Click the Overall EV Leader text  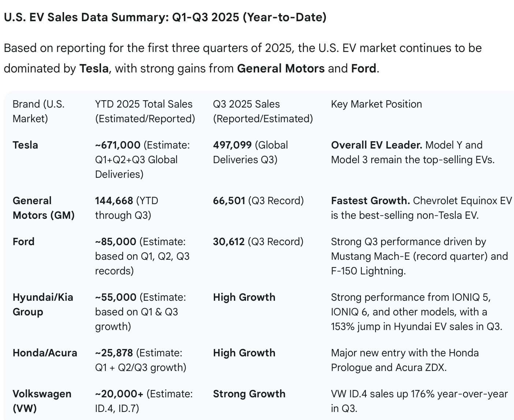(376, 145)
